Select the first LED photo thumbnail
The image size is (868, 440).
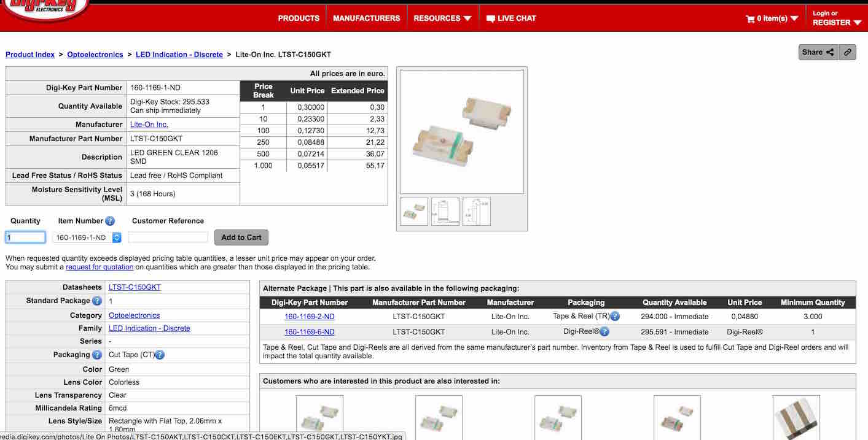point(414,211)
